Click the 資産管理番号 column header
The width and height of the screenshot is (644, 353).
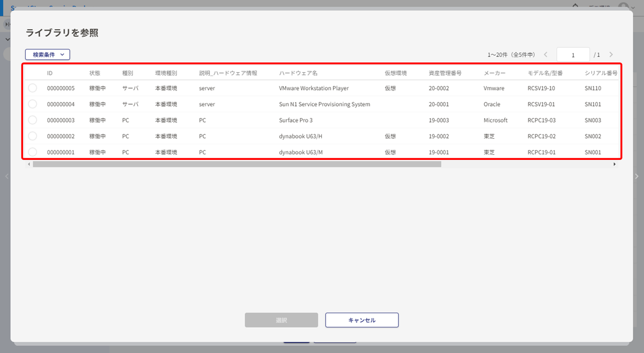[445, 73]
